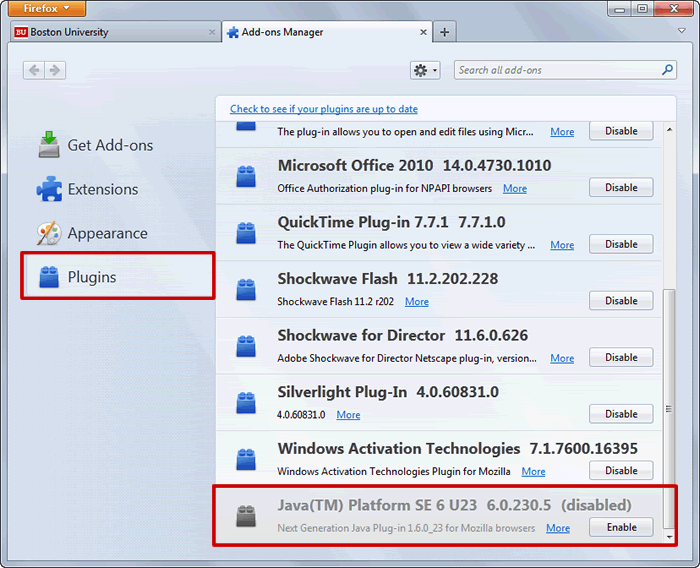700x568 pixels.
Task: Disable the Microsoft Office 2010 plugin
Action: [621, 188]
